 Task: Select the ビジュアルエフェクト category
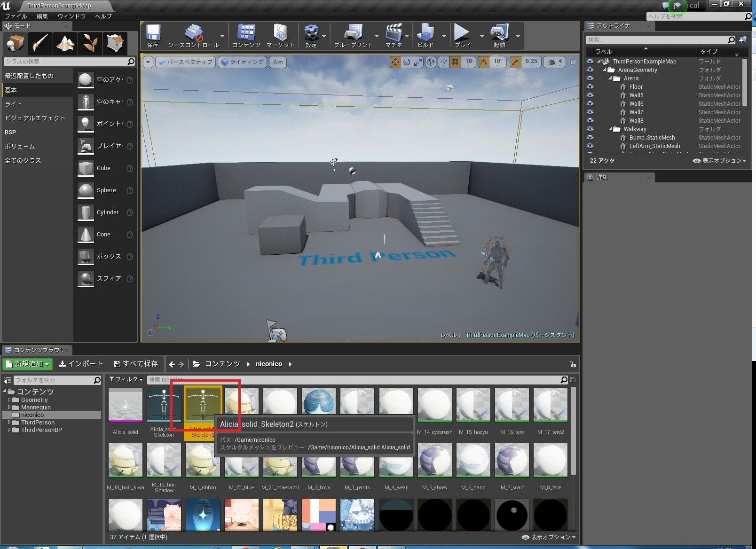point(38,118)
